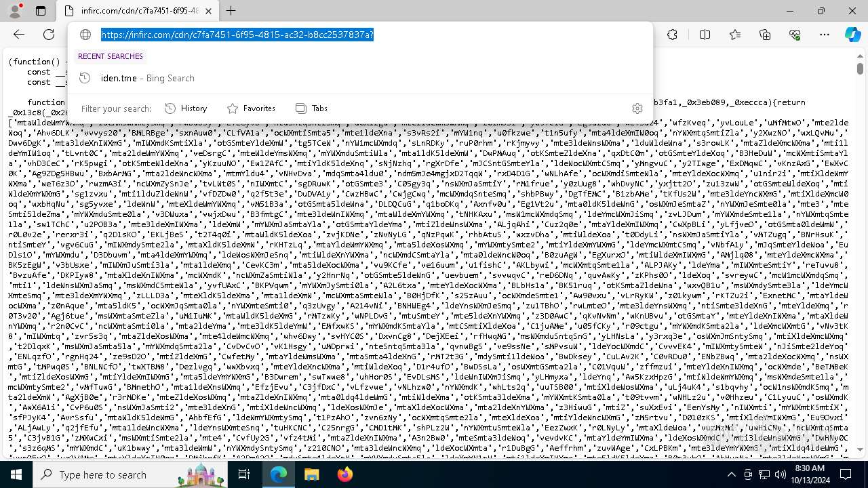Minimize the Edge browser window
The width and height of the screenshot is (868, 488).
791,11
